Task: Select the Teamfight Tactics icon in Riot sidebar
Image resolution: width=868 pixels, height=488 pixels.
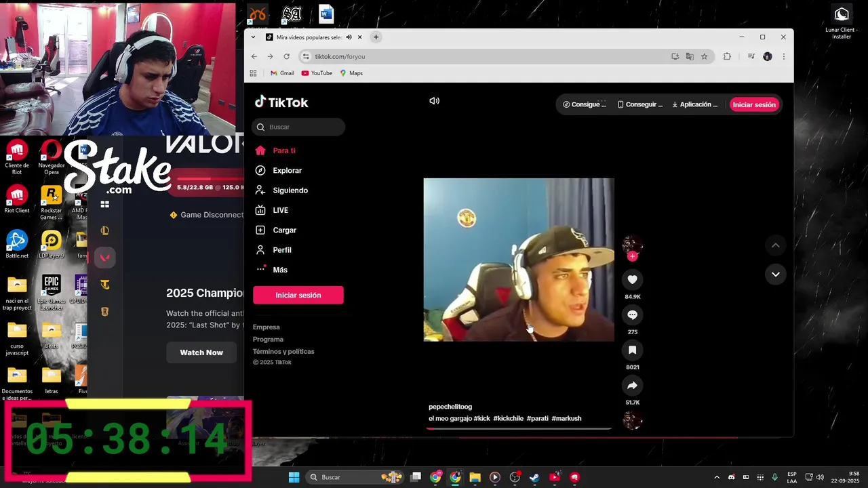Action: [104, 285]
